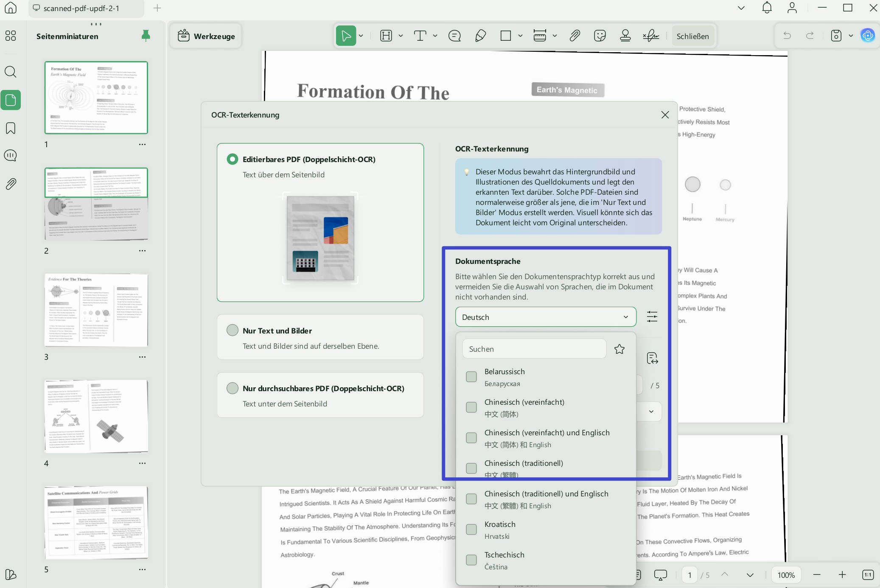
Task: Expand selection tool options arrow
Action: click(361, 36)
